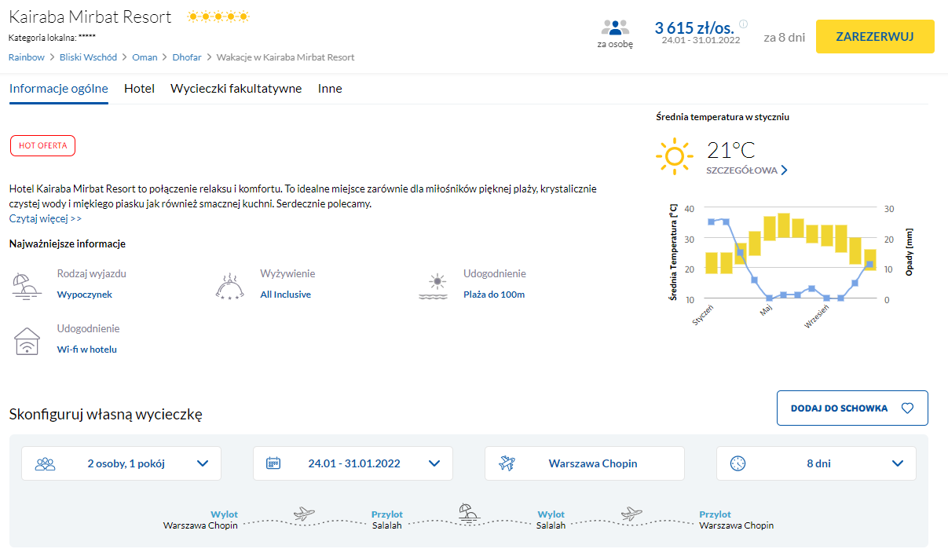Click the Warszawa Chopin departure airport field

[x=592, y=463]
